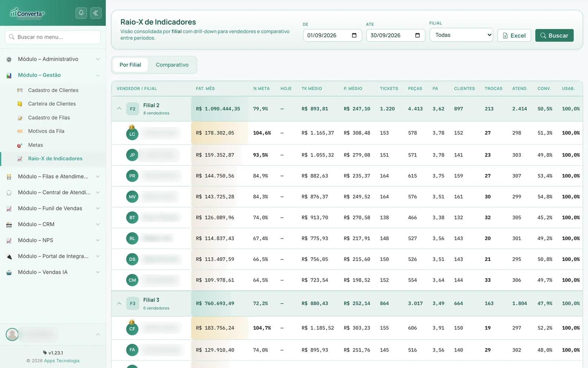Viewport: 588px width, 368px height.
Task: Click the BT salesperson avatar
Action: [x=132, y=217]
